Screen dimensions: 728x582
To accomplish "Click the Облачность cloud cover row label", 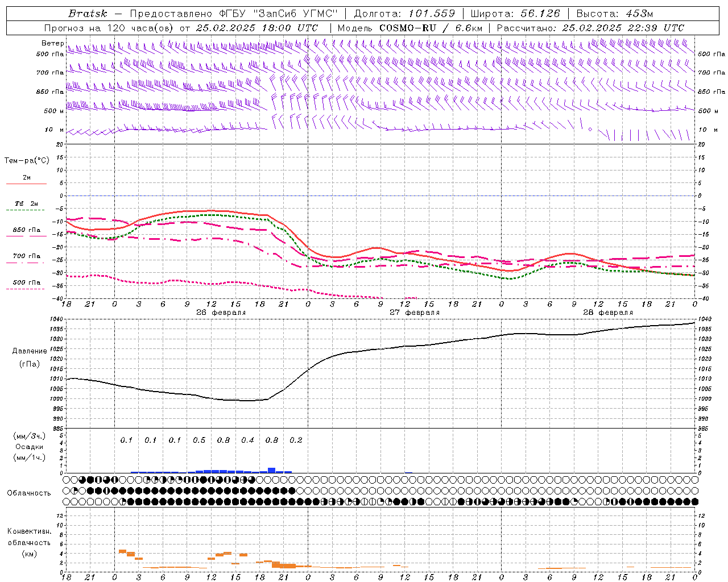I will click(x=29, y=493).
